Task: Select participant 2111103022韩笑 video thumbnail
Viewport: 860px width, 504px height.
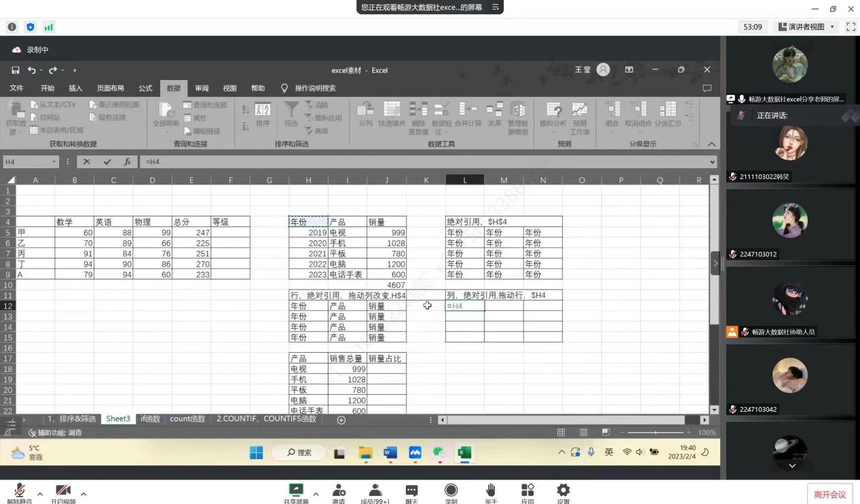Action: coord(789,143)
